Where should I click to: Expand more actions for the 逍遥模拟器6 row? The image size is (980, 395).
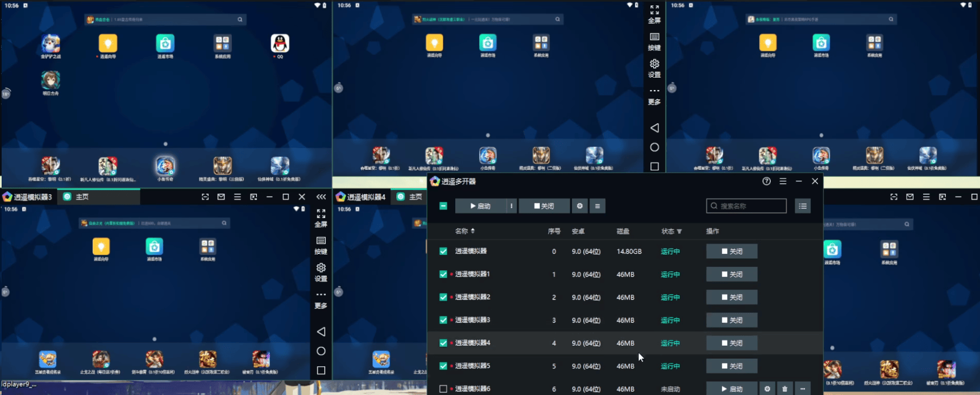click(x=803, y=389)
